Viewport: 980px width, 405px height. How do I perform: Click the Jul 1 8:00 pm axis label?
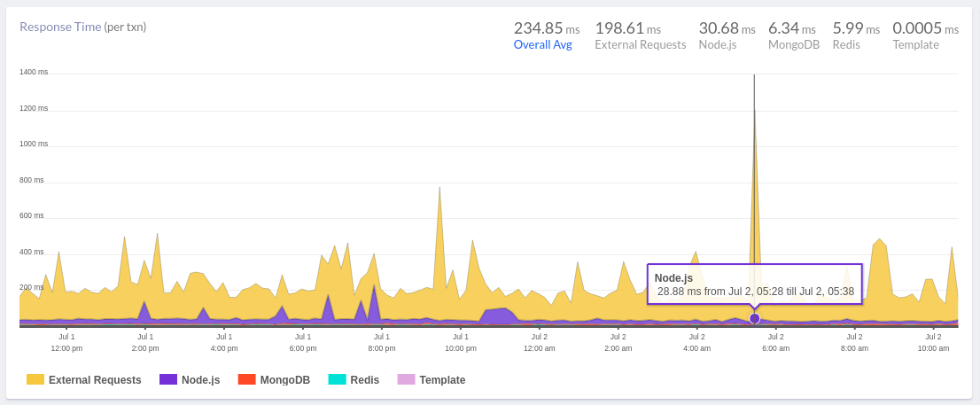381,342
